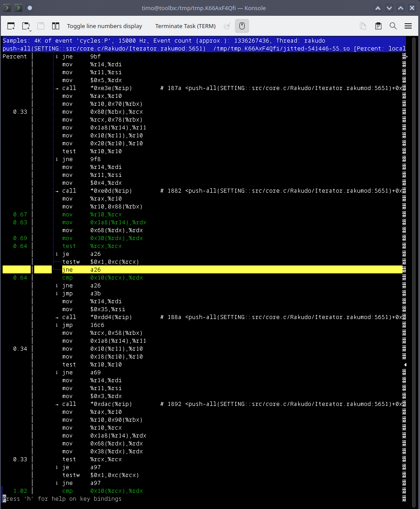Toggle line numbers display
Screen dimensions: 420x509
click(x=104, y=26)
